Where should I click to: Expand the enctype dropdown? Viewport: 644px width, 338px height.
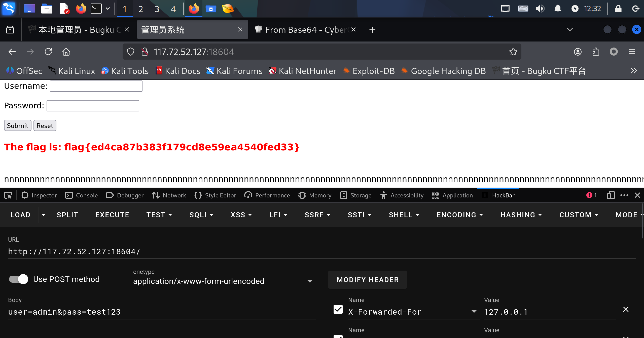click(310, 281)
